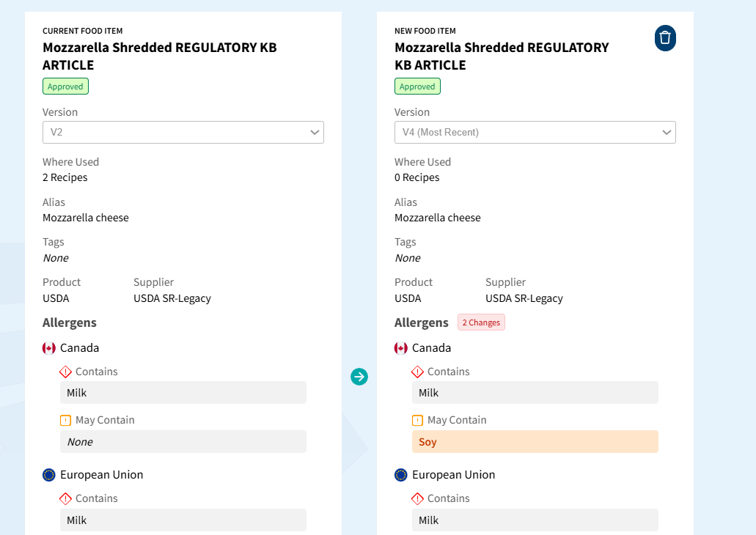Click the orange May Contain icon in the current item panel
756x535 pixels.
(x=66, y=421)
